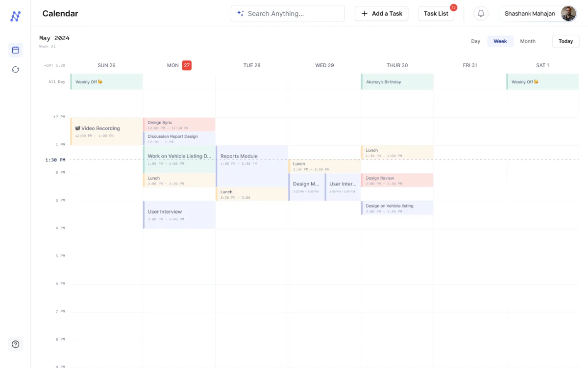
Task: Open the Weekly Off event on Sunday
Action: 106,82
